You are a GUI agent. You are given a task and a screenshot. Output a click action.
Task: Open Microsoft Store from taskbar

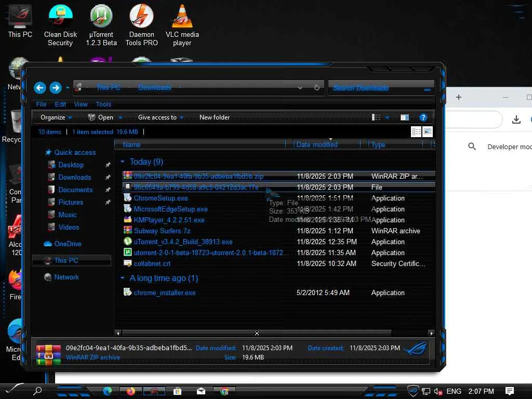tap(178, 391)
